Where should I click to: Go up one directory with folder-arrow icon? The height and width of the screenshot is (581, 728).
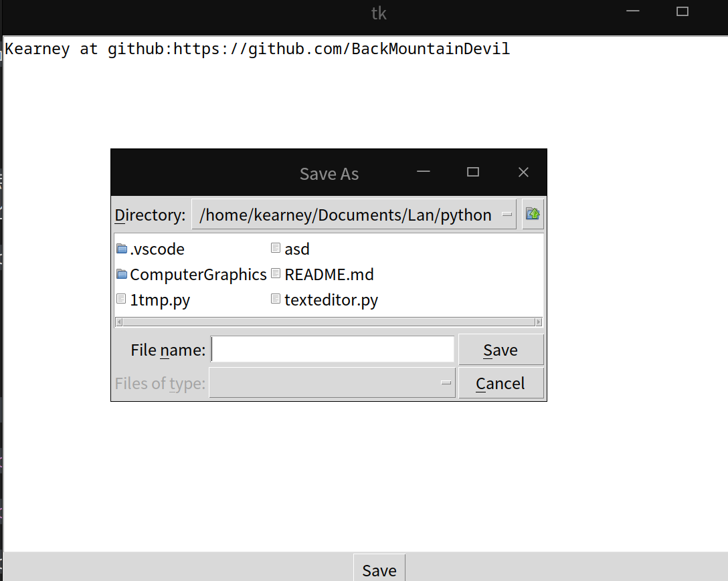coord(533,214)
